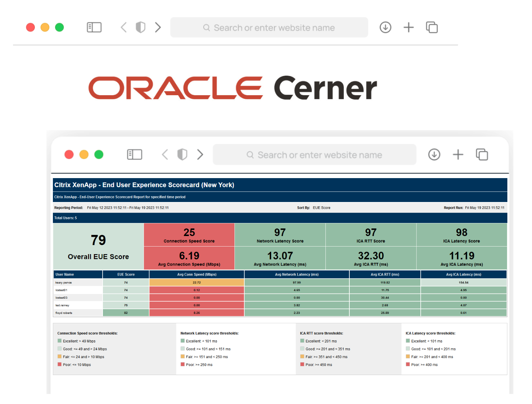This screenshot has height=404, width=532.
Task: Select the lostest03 user row name
Action: pos(61,298)
